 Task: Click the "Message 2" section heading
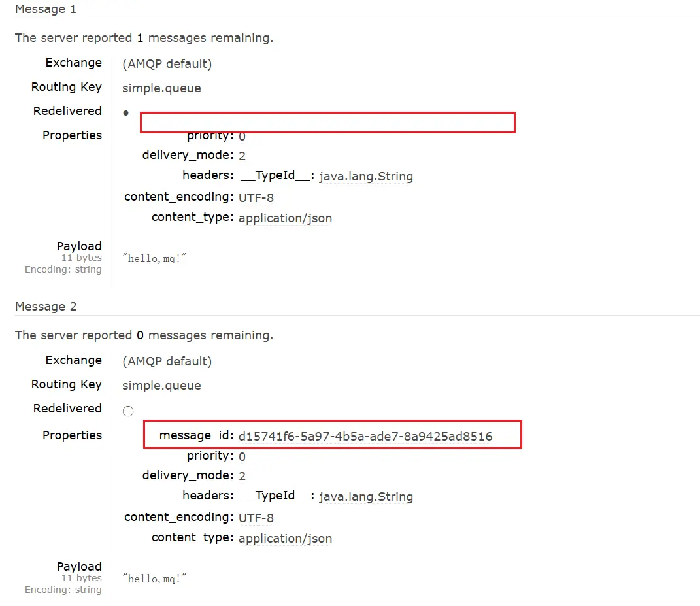pyautogui.click(x=46, y=307)
